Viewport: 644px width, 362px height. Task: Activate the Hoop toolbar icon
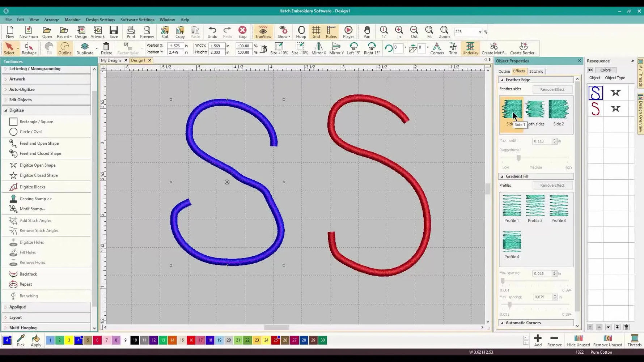pyautogui.click(x=301, y=32)
